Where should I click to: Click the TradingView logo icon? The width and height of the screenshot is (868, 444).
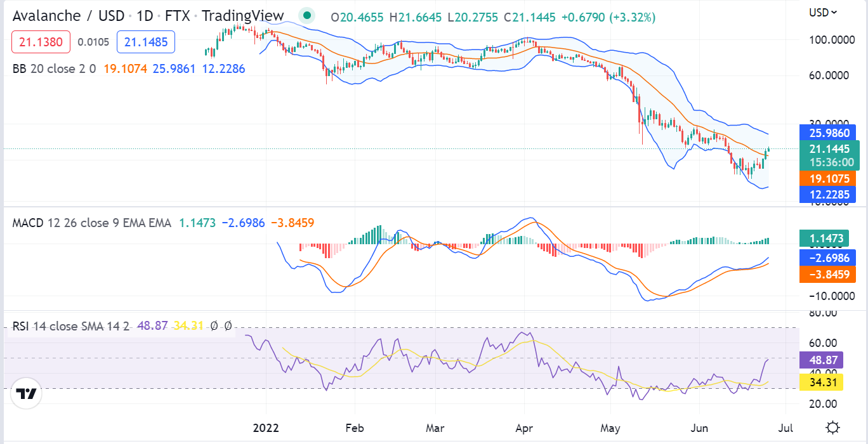[x=26, y=394]
